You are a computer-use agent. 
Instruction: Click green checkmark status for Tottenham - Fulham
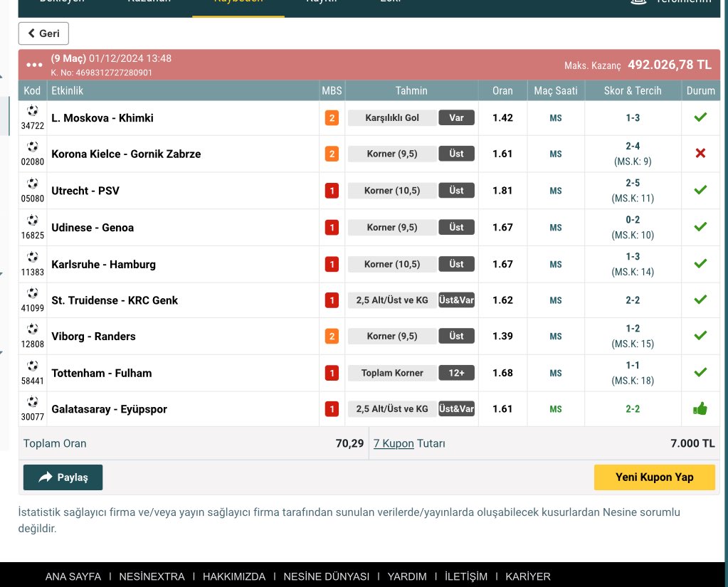[x=700, y=372]
